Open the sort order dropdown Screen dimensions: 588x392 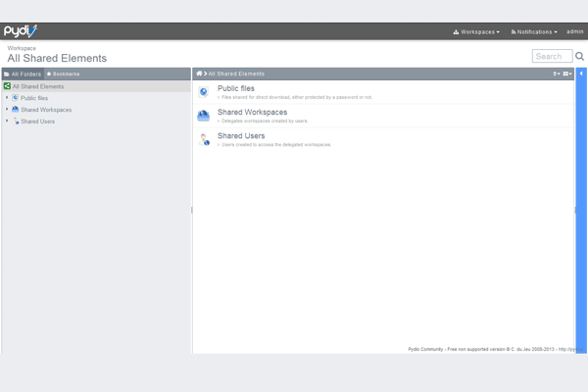[556, 73]
